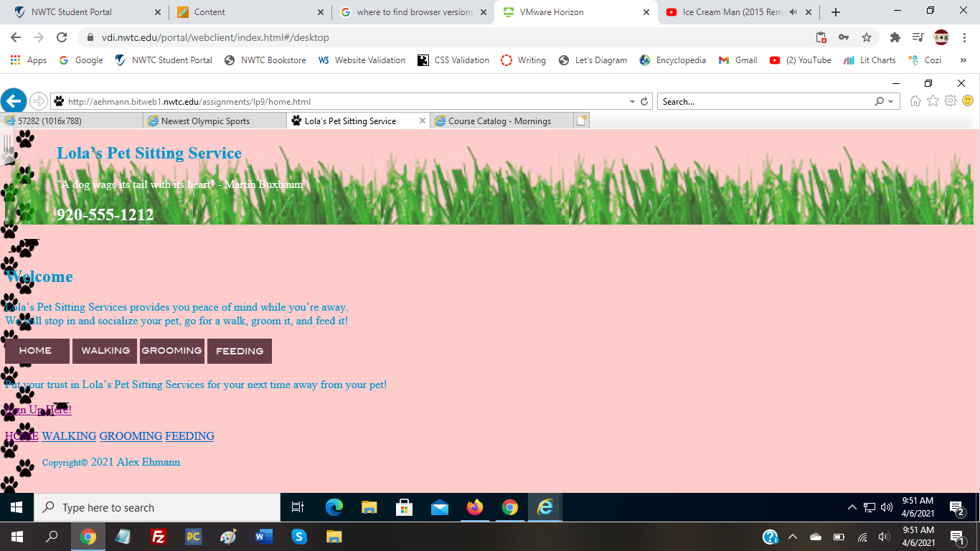Show hidden bookmarks with the overflow chevron
The height and width of the screenshot is (551, 980).
pos(963,60)
